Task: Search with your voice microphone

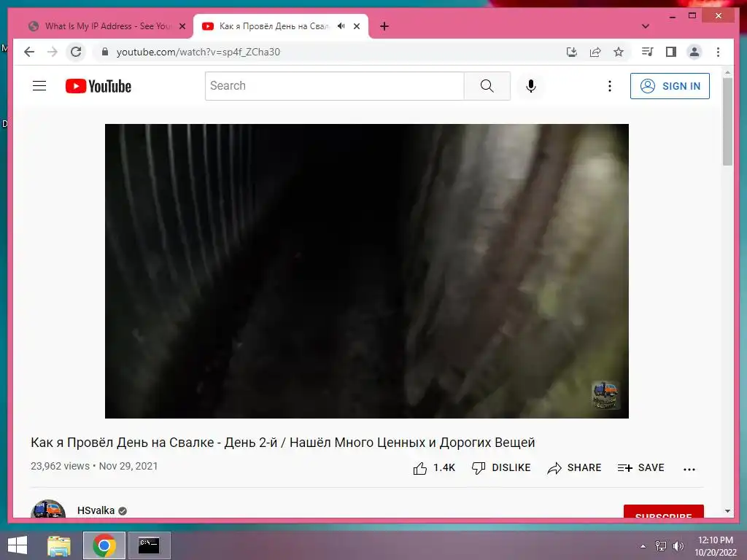Action: click(x=531, y=86)
